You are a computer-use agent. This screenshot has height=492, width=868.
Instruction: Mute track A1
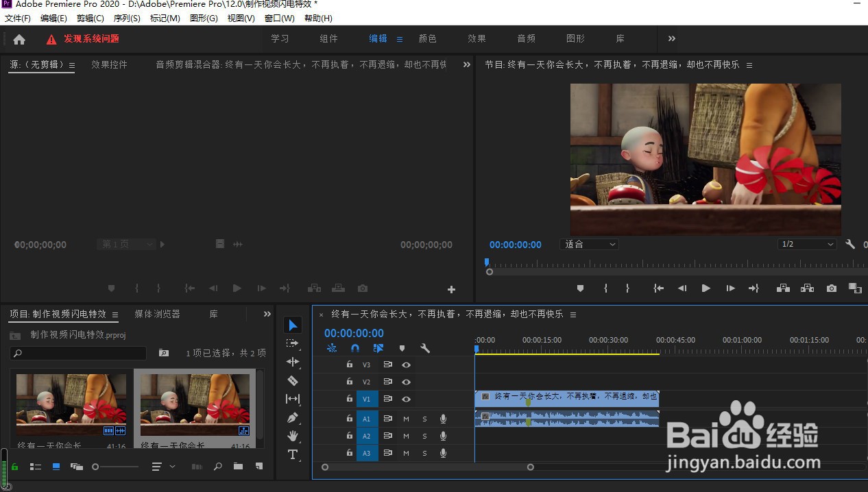click(406, 419)
